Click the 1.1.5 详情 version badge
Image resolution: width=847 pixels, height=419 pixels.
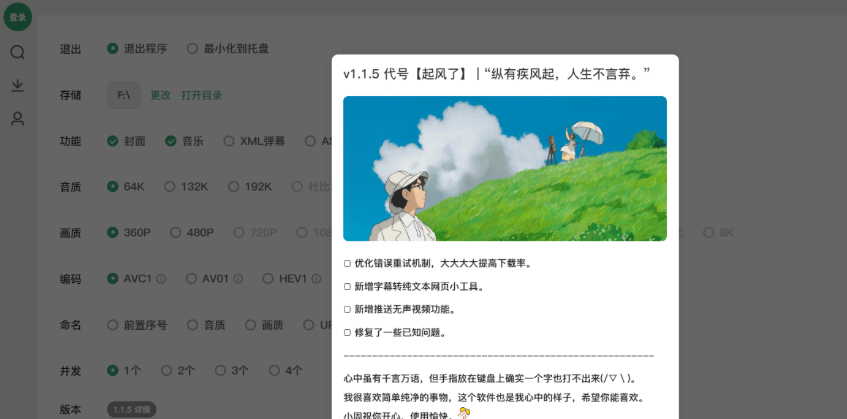point(131,409)
